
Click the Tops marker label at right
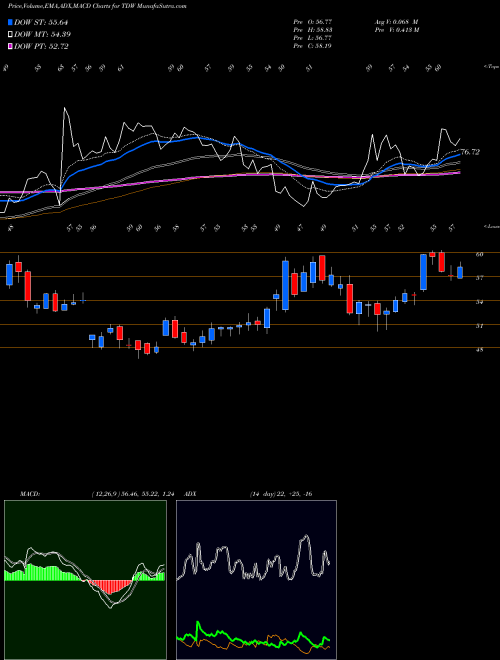click(492, 67)
